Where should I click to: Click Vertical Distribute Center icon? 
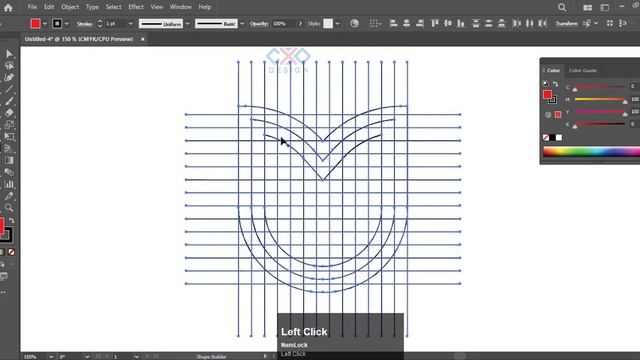(x=489, y=24)
